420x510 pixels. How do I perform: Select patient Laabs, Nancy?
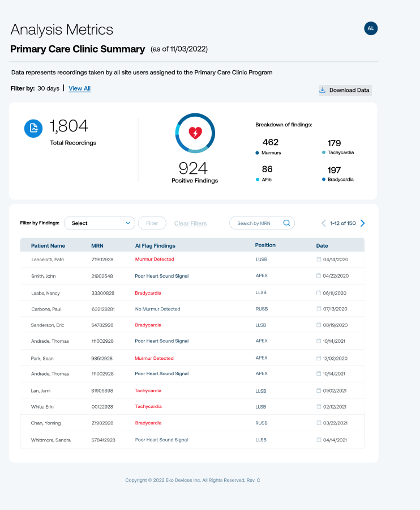pyautogui.click(x=45, y=293)
